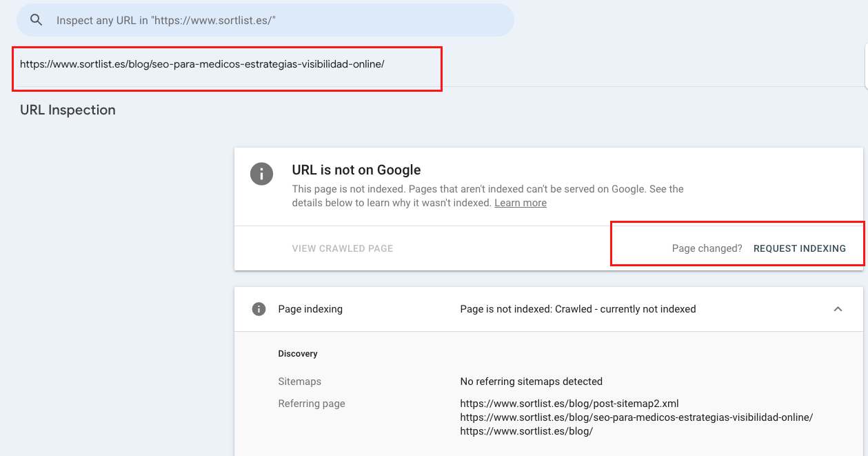Viewport: 868px width, 456px height.
Task: Select the inspected URL text under search bar
Action: tap(202, 64)
